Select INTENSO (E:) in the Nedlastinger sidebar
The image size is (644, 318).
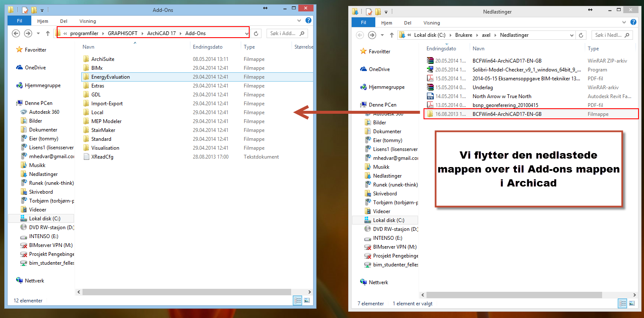click(388, 238)
